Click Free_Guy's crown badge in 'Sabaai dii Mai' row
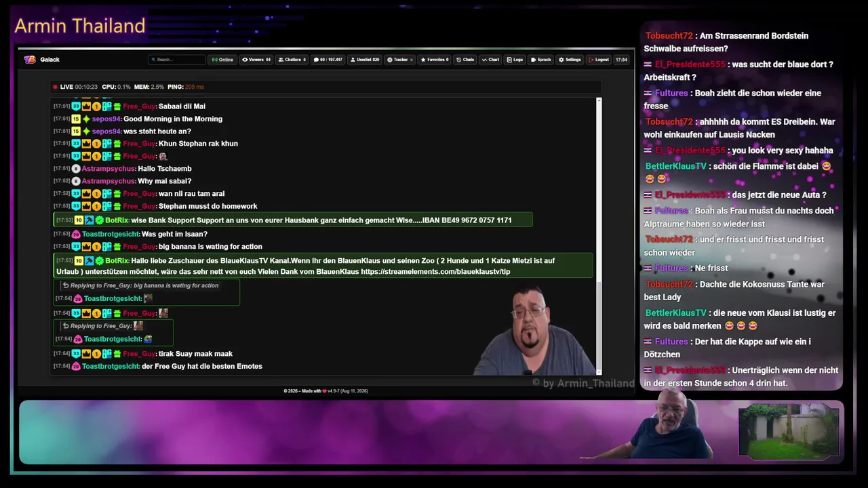 tap(86, 106)
